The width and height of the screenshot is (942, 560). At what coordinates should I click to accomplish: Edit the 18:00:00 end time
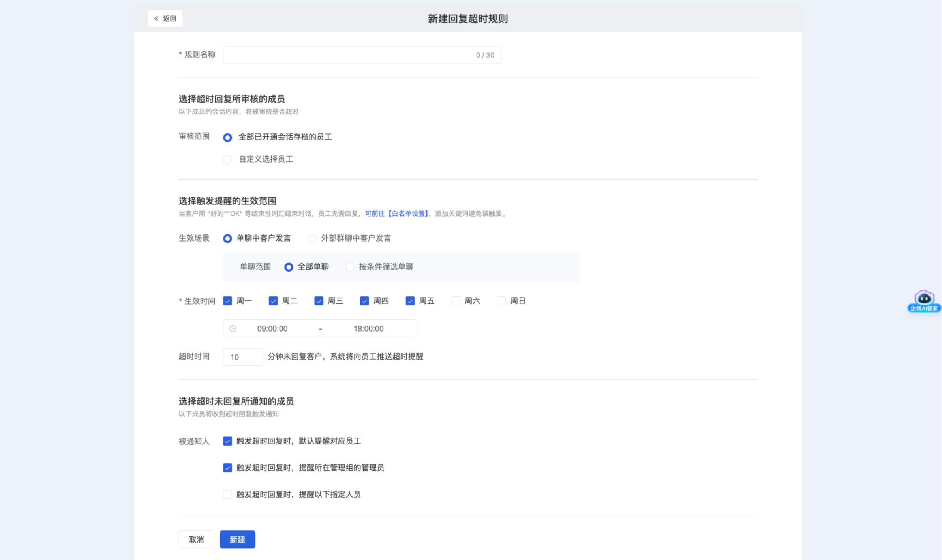368,328
